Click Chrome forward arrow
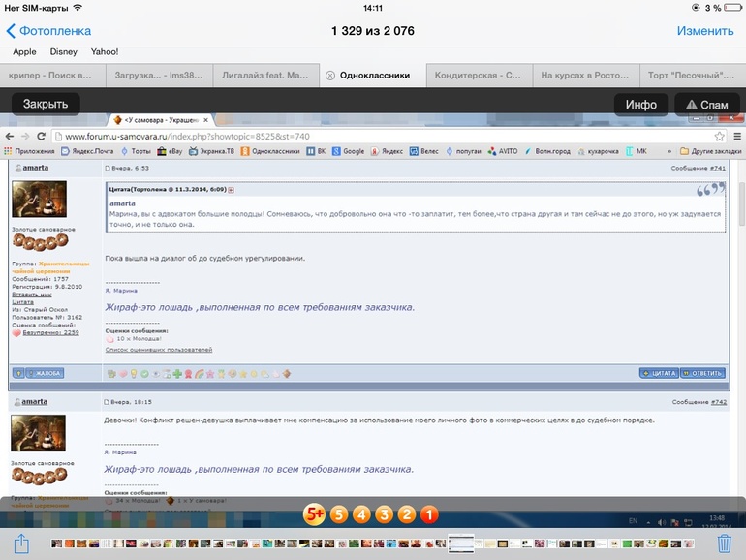 coord(25,137)
